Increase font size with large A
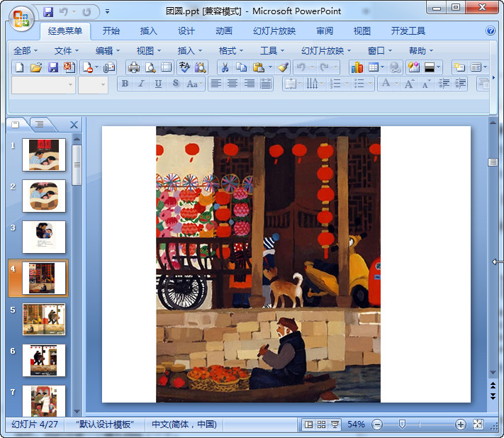Viewport: 504px width, 438px height. pos(409,84)
